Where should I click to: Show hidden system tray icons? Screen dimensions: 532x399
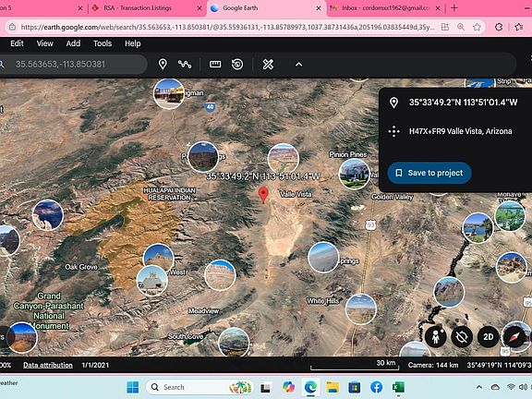479,387
